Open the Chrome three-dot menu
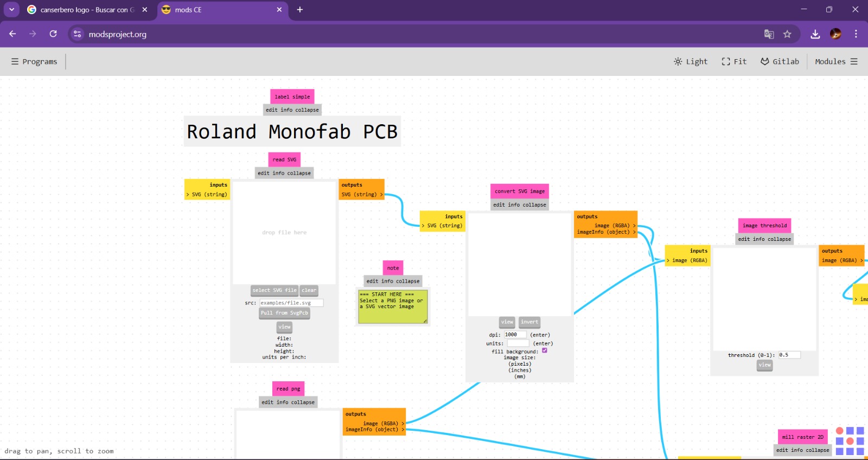 tap(856, 34)
